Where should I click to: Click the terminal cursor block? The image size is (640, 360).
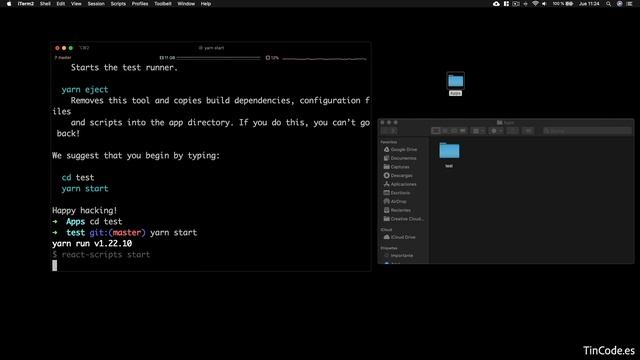[x=55, y=266]
